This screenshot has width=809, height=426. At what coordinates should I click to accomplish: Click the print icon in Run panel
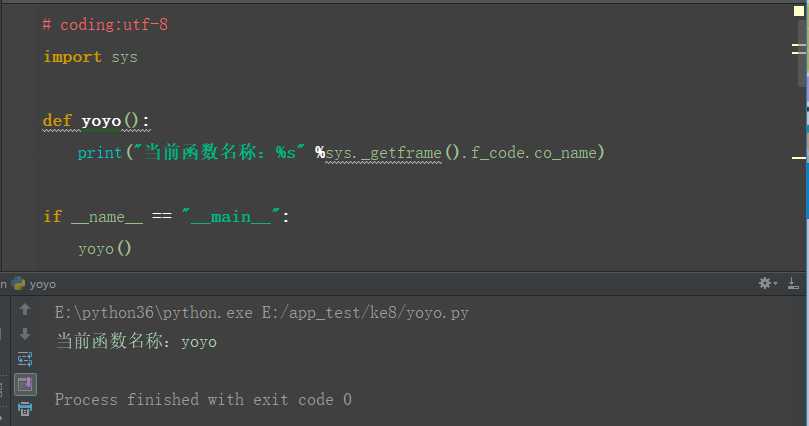(x=25, y=408)
